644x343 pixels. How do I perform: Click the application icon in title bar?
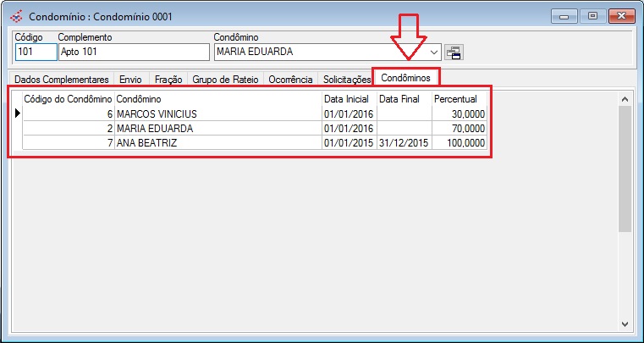(x=16, y=16)
